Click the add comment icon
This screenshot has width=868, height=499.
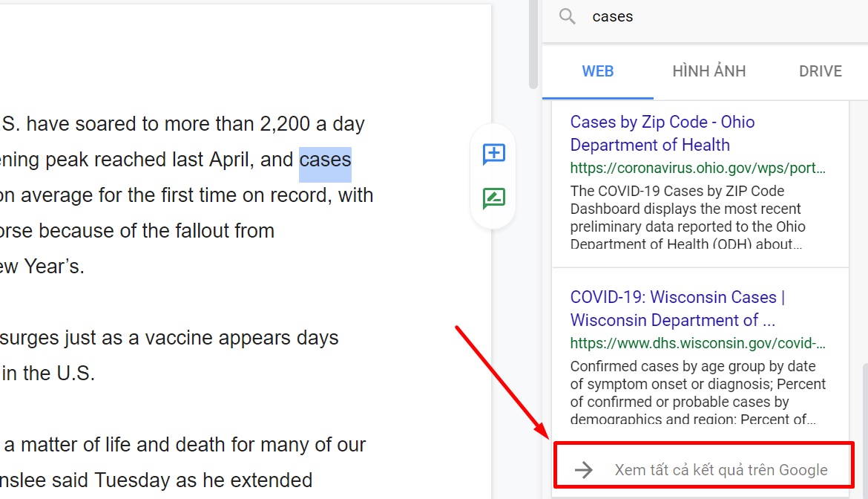pyautogui.click(x=494, y=154)
